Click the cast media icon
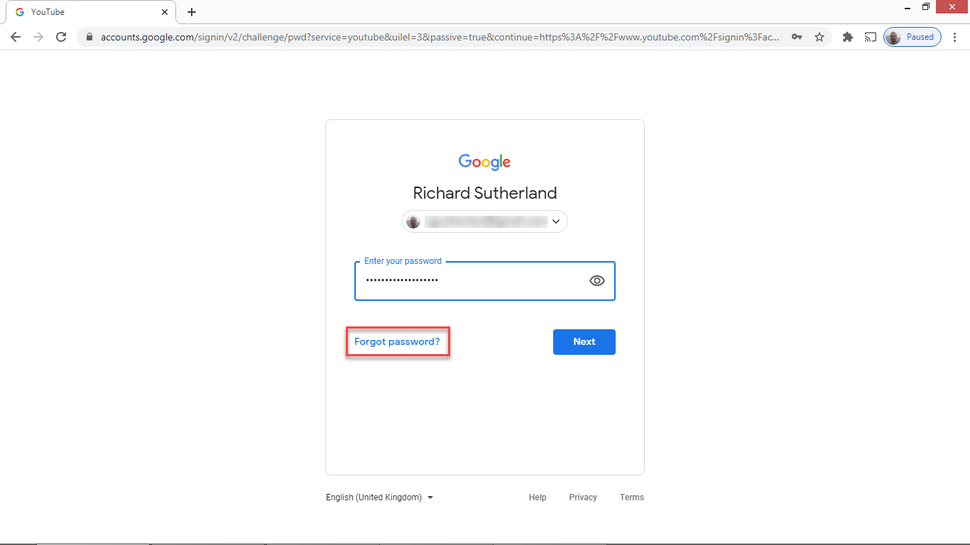Viewport: 970px width, 545px height. point(870,37)
